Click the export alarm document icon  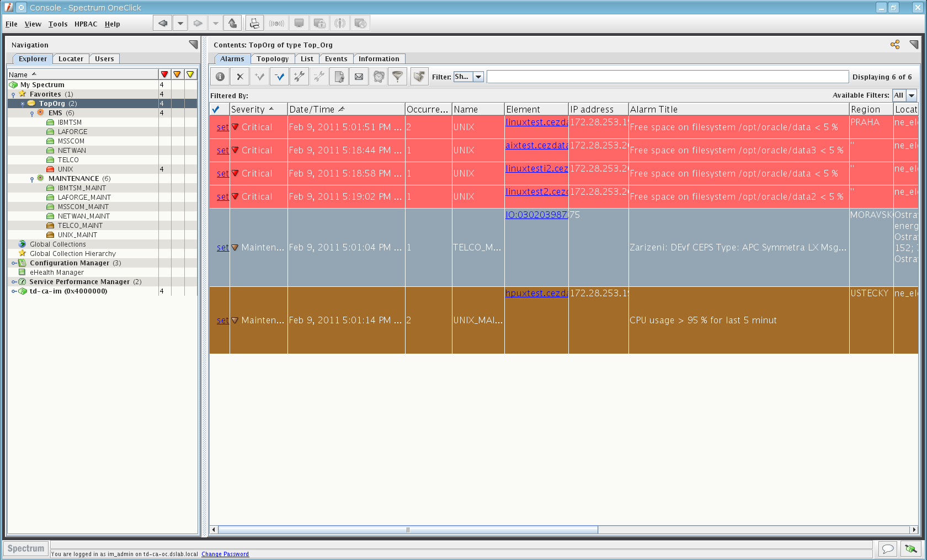(x=339, y=77)
